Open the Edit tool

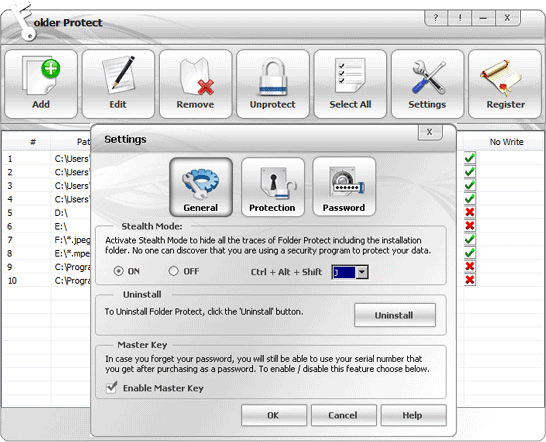[118, 84]
